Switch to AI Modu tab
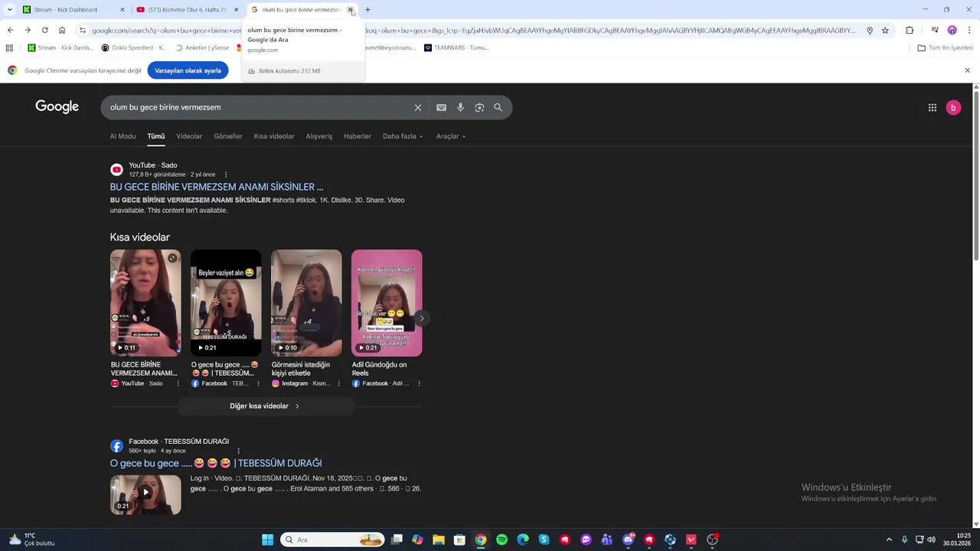Viewport: 980px width, 551px height. [x=122, y=136]
